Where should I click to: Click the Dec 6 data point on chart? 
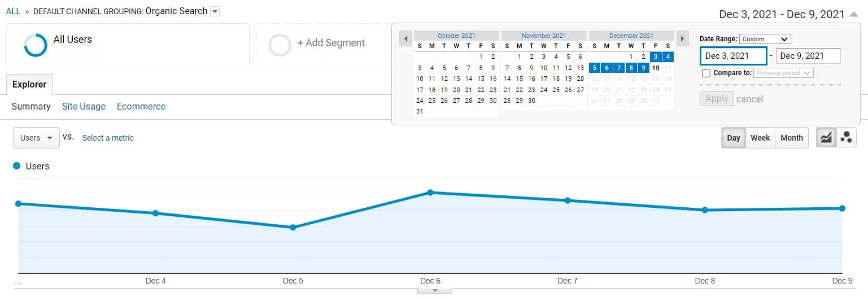tap(430, 193)
